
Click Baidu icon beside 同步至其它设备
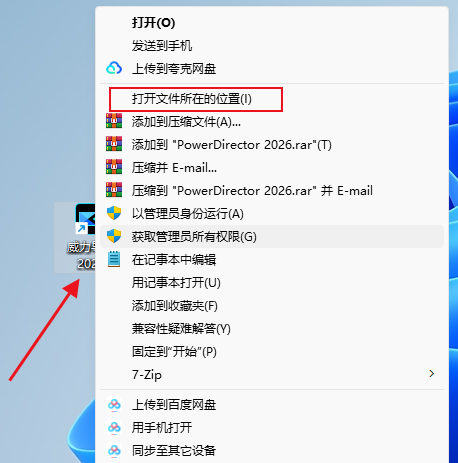pyautogui.click(x=114, y=451)
